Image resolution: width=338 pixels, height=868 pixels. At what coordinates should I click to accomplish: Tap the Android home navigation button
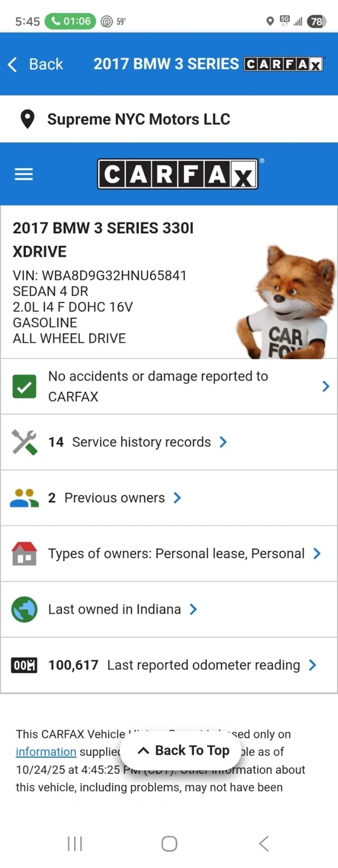pyautogui.click(x=169, y=843)
